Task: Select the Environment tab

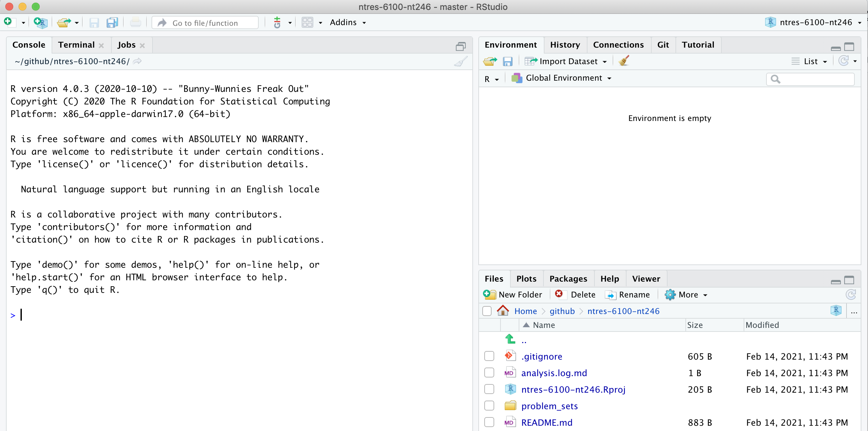Action: pos(510,45)
